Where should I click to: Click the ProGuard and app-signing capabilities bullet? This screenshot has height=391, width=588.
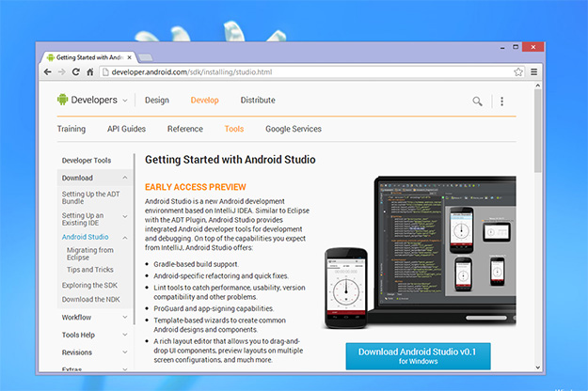[x=214, y=308]
